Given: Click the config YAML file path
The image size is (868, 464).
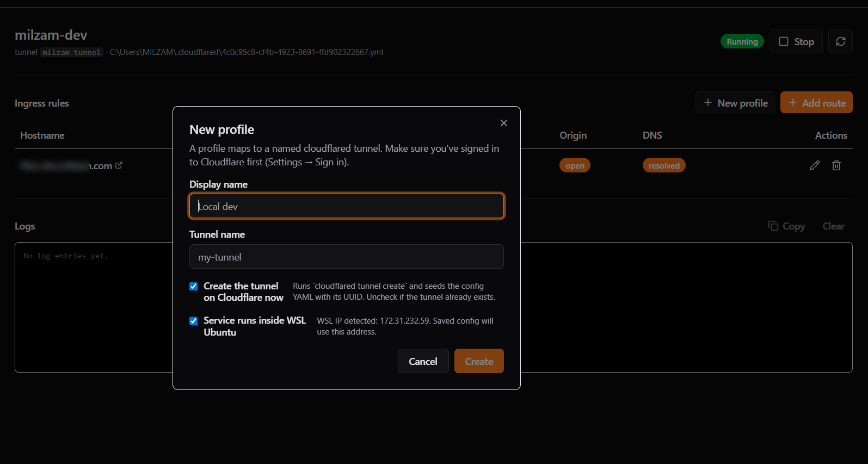Looking at the screenshot, I should pos(247,52).
